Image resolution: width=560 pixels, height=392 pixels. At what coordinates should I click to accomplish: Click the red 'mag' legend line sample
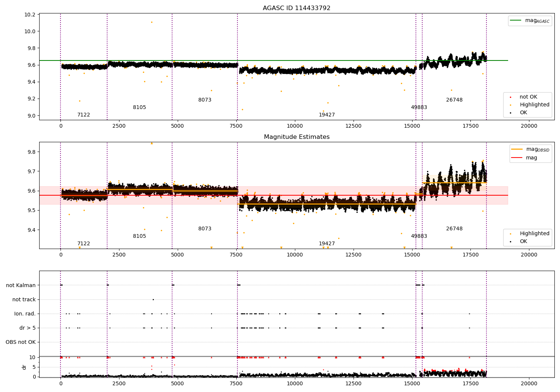pos(517,158)
